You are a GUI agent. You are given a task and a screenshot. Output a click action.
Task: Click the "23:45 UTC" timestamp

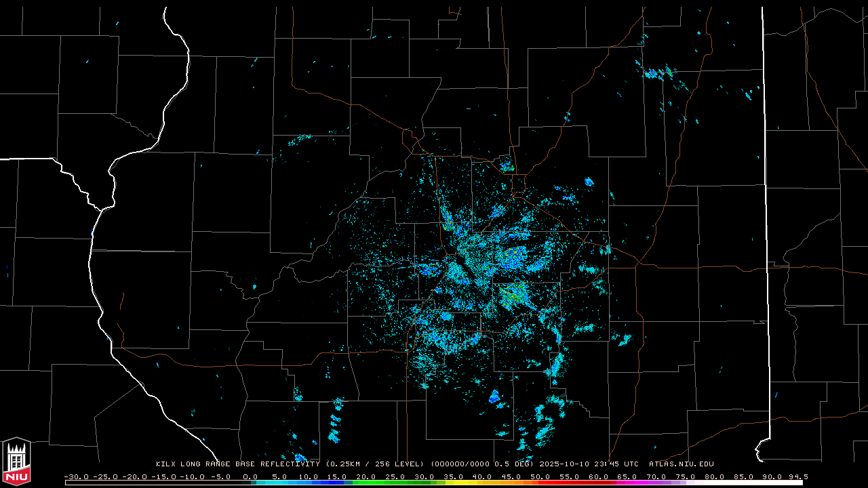point(617,464)
